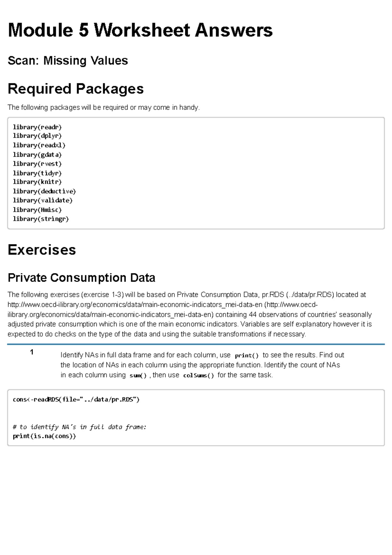Select the Private Consumption Data heading
Image resolution: width=392 pixels, height=555 pixels.
point(81,278)
